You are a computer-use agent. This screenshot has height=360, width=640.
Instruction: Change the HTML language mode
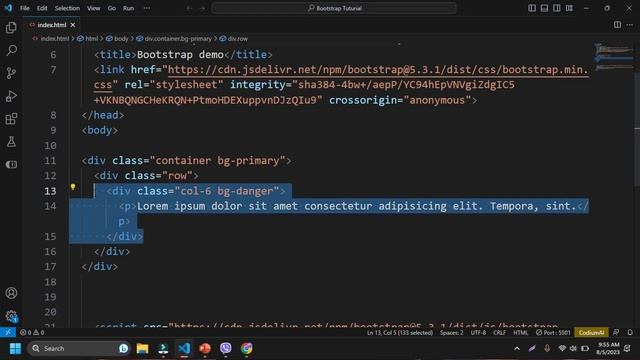click(520, 333)
